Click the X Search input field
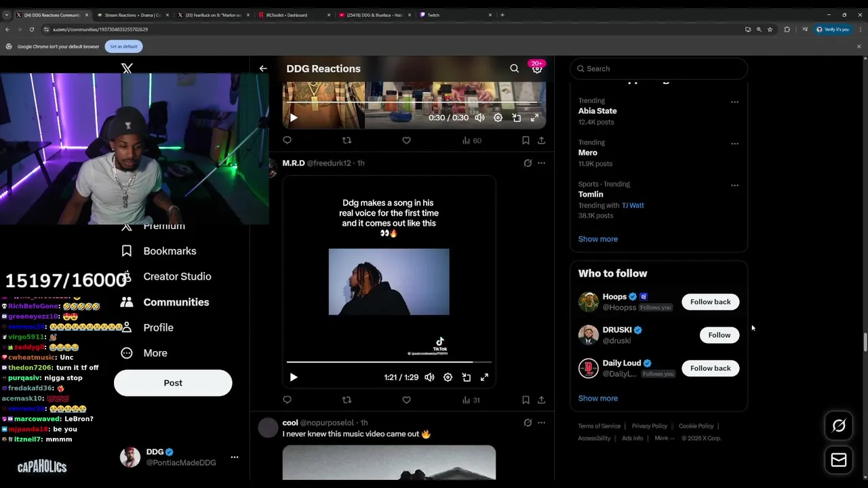 point(658,68)
